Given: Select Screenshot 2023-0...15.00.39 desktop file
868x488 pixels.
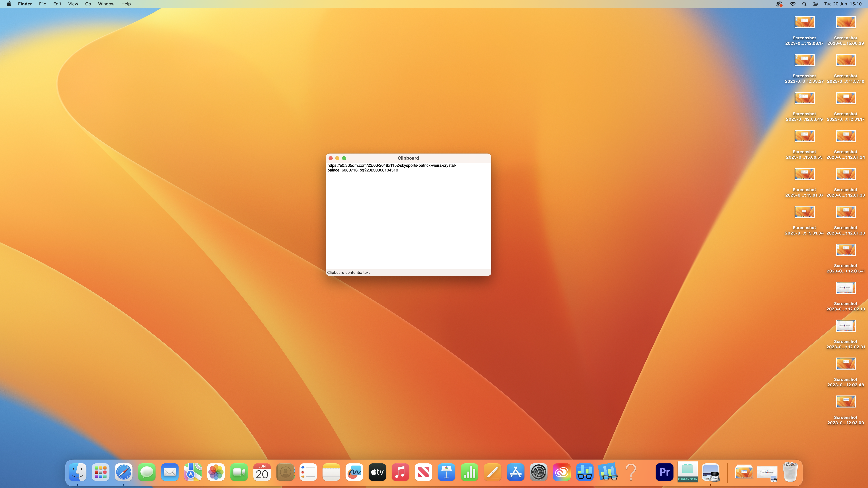Looking at the screenshot, I should (846, 30).
